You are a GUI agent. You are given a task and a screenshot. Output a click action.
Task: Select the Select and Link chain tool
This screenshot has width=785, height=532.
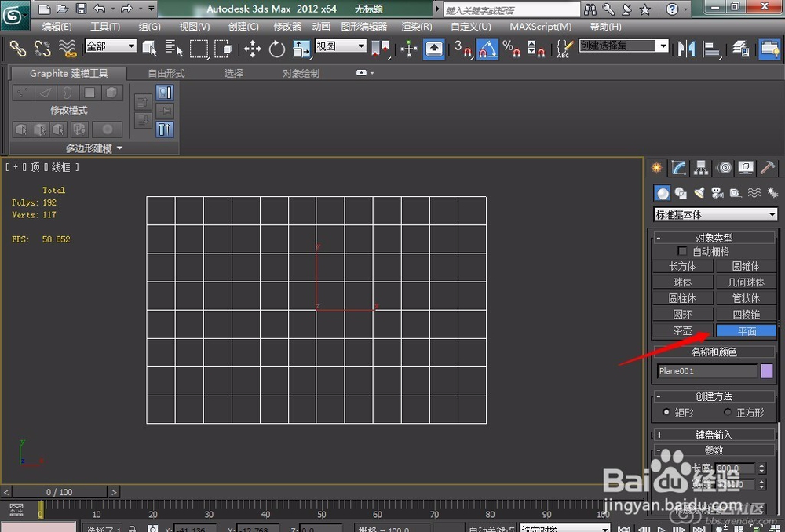[x=18, y=49]
